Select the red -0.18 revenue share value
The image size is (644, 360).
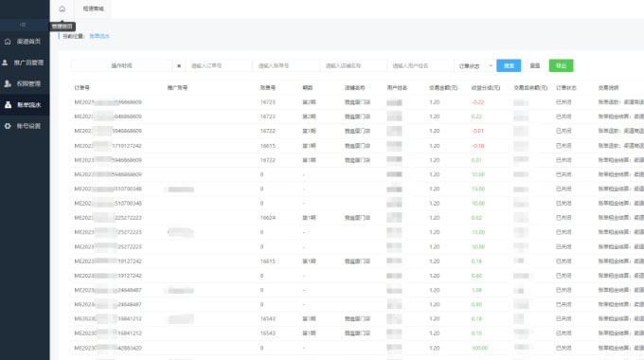477,146
